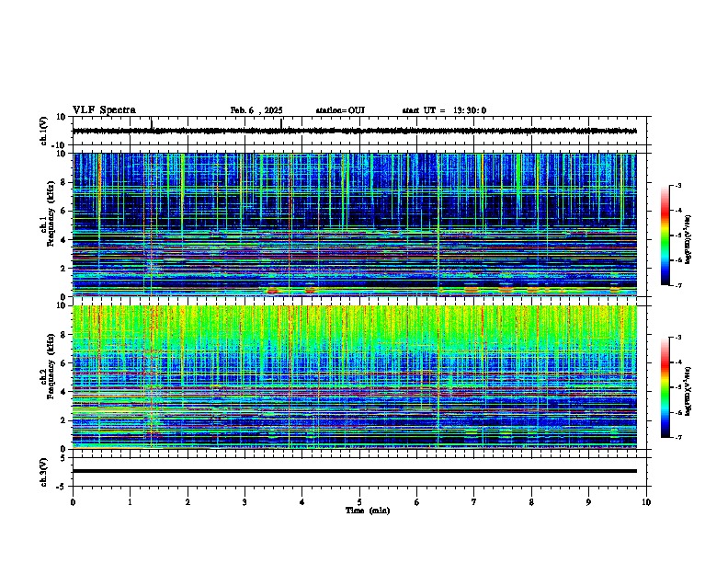
Task: Click the thick black ch.3 signal line
Action: 354,471
